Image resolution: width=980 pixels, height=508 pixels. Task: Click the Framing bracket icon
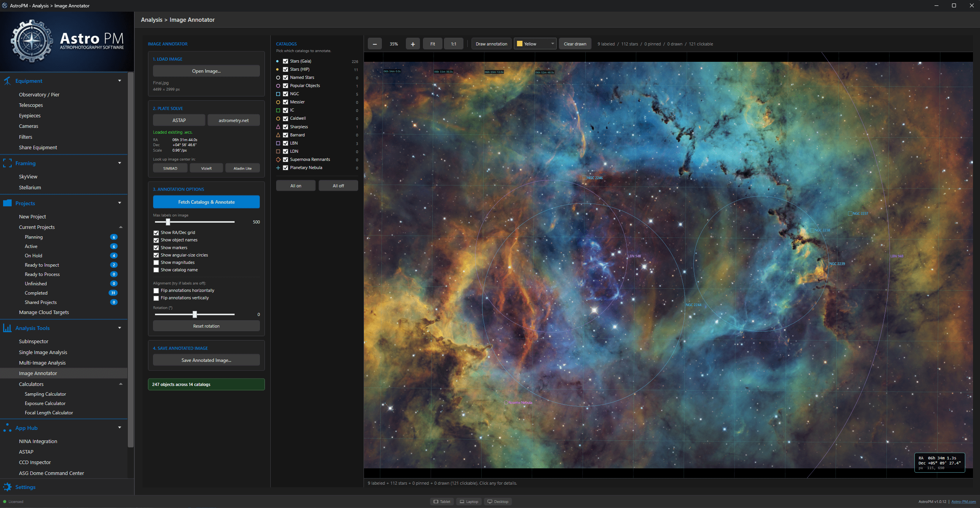point(7,163)
